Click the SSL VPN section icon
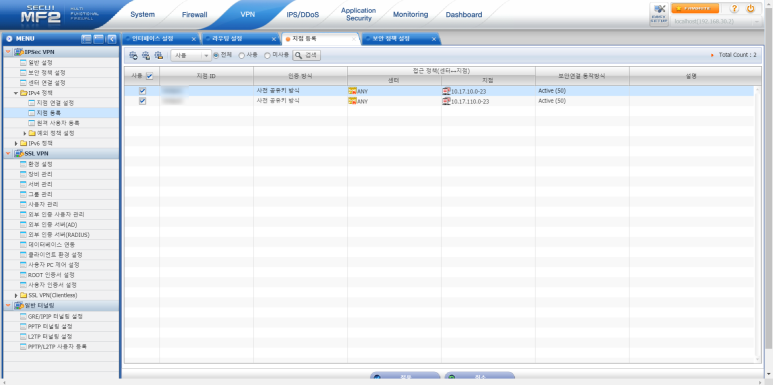This screenshot has height=385, width=773. click(x=19, y=153)
